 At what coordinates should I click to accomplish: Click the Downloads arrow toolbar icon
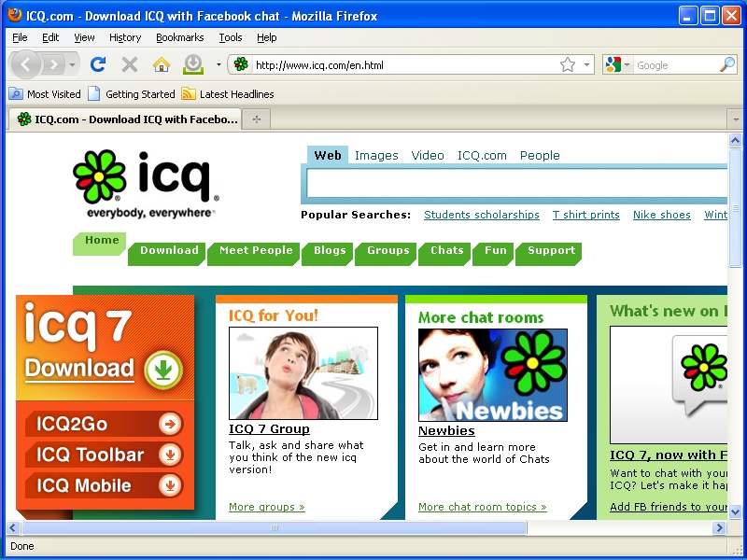pos(192,64)
